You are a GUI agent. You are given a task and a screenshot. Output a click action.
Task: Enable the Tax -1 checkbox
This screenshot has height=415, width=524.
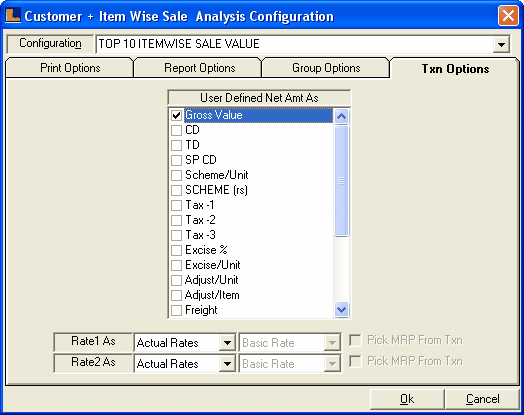click(x=176, y=205)
